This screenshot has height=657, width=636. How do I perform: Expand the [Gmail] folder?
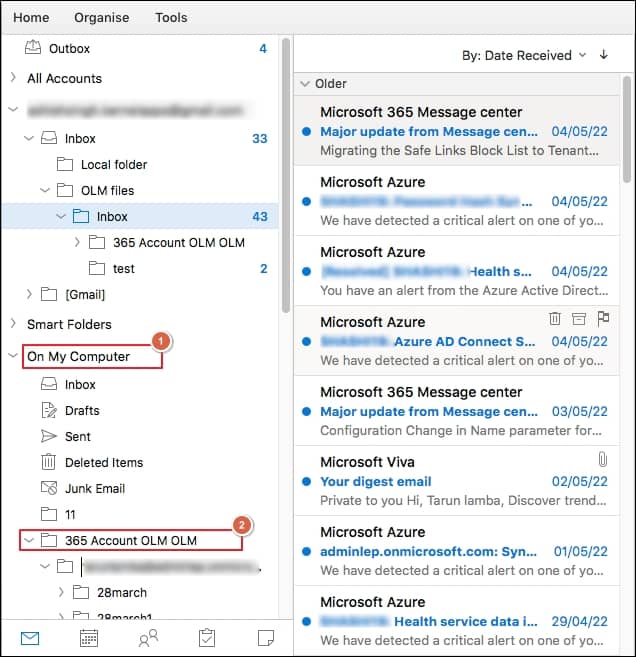pyautogui.click(x=29, y=294)
